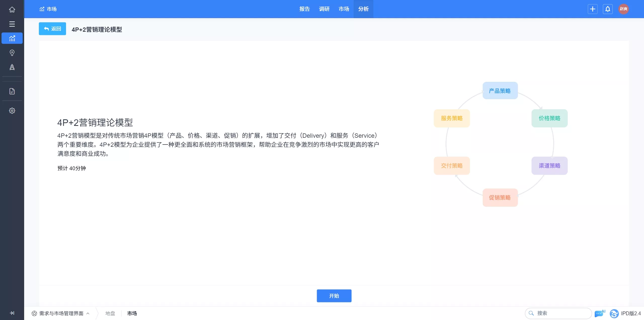
Task: Expand the 需求与市场管理界面 dropdown
Action: point(61,313)
